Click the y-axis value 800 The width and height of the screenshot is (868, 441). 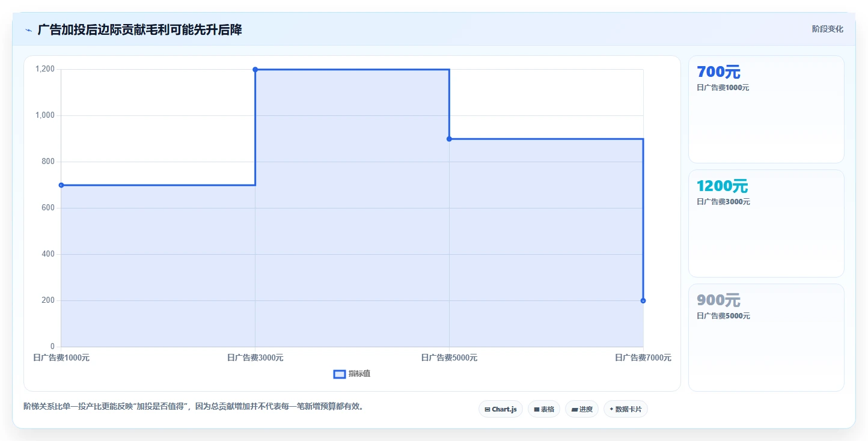[x=49, y=162]
